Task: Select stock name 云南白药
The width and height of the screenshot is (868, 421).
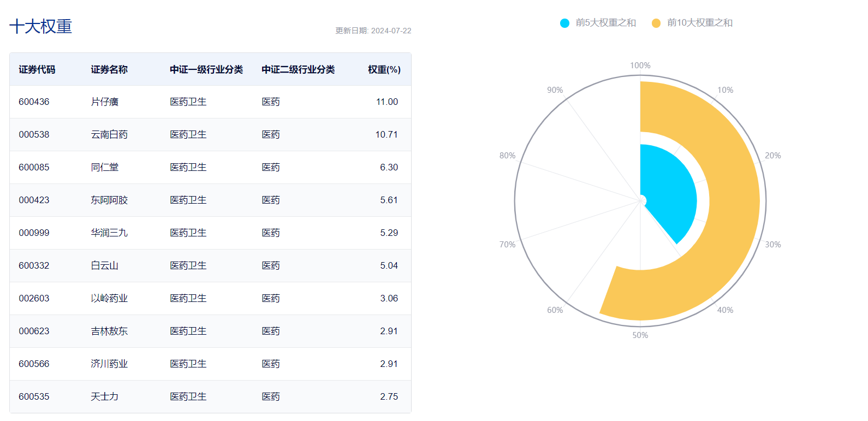Action: 109,134
